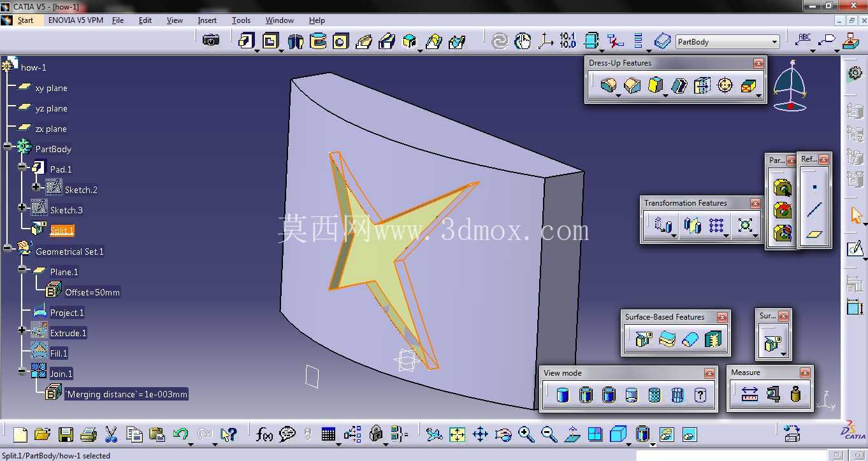The width and height of the screenshot is (868, 461).
Task: Select the Draft Angle tool
Action: [656, 85]
